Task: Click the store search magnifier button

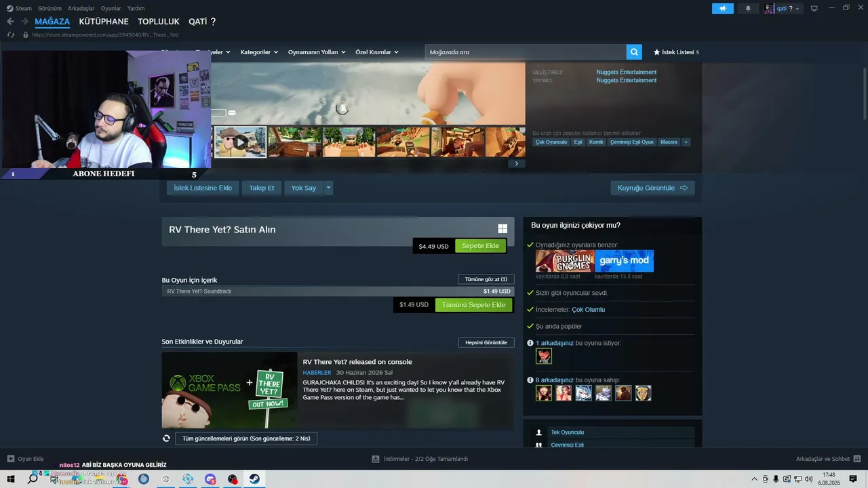Action: pos(634,52)
